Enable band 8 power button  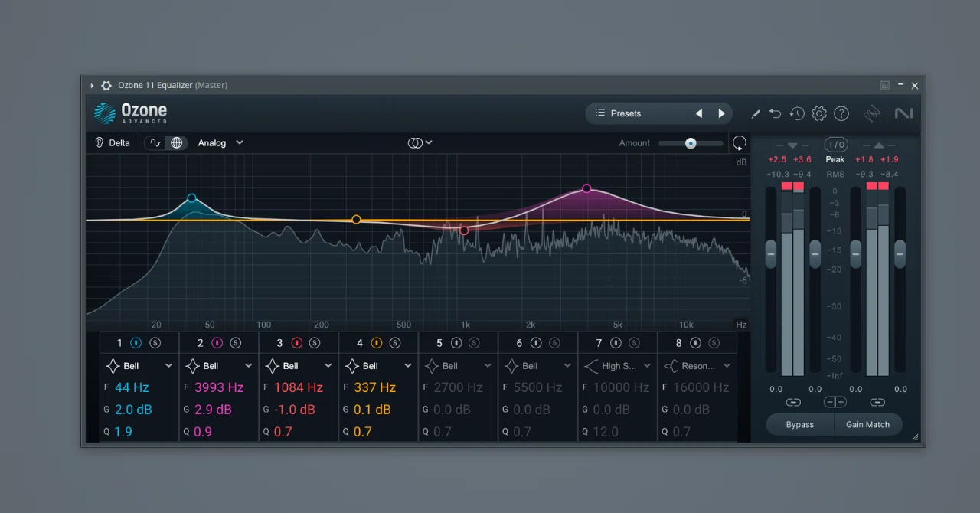695,343
